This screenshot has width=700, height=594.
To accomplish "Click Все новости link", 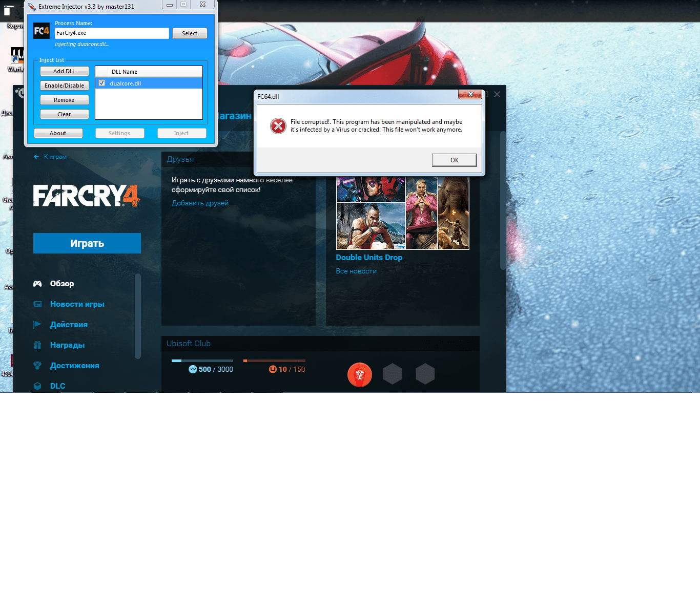I will [x=356, y=271].
